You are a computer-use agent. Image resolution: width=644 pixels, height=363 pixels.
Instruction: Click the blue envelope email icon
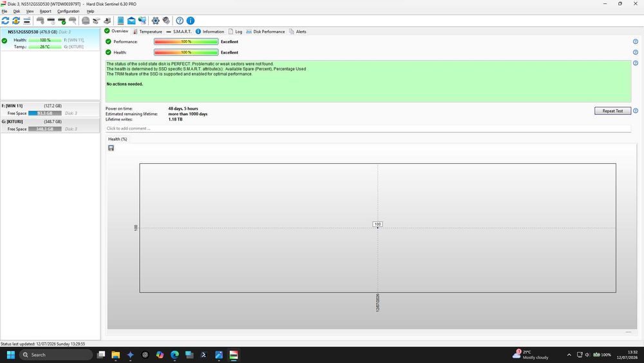pos(131,21)
